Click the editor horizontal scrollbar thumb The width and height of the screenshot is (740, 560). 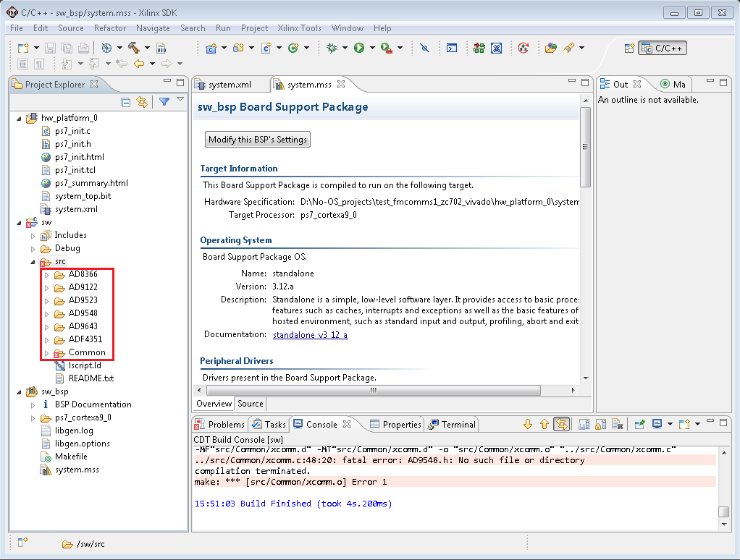(374, 390)
